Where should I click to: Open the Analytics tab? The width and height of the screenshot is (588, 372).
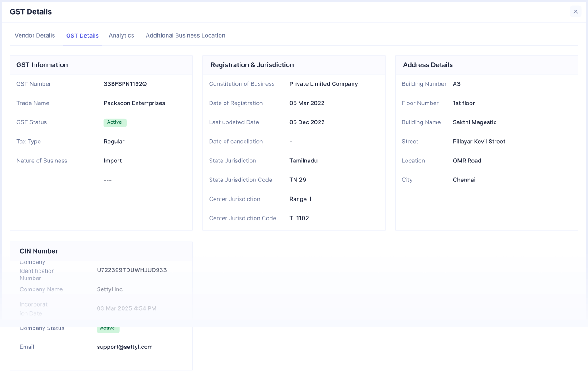[x=122, y=35]
